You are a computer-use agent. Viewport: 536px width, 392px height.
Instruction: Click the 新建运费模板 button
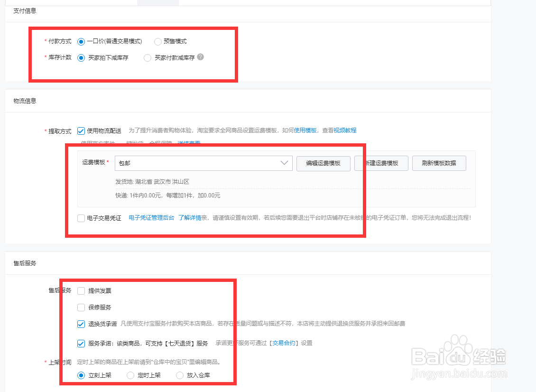[381, 163]
